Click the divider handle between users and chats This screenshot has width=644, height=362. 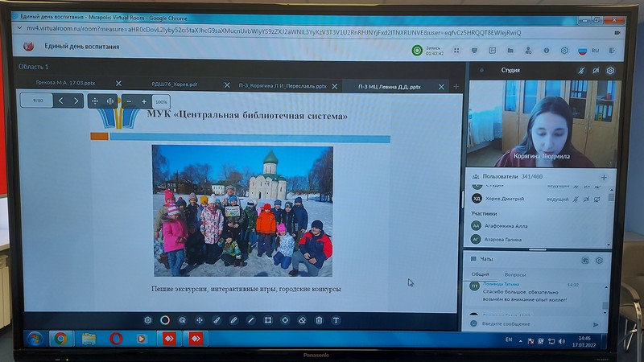tap(537, 249)
